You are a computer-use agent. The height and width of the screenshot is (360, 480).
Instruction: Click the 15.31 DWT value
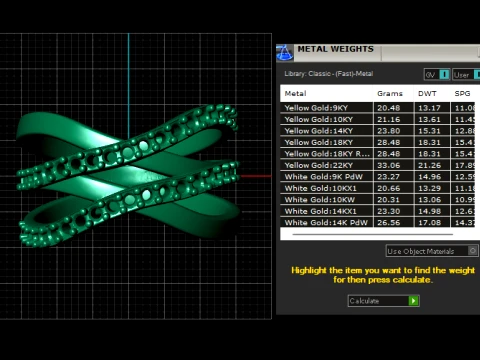[x=429, y=131]
